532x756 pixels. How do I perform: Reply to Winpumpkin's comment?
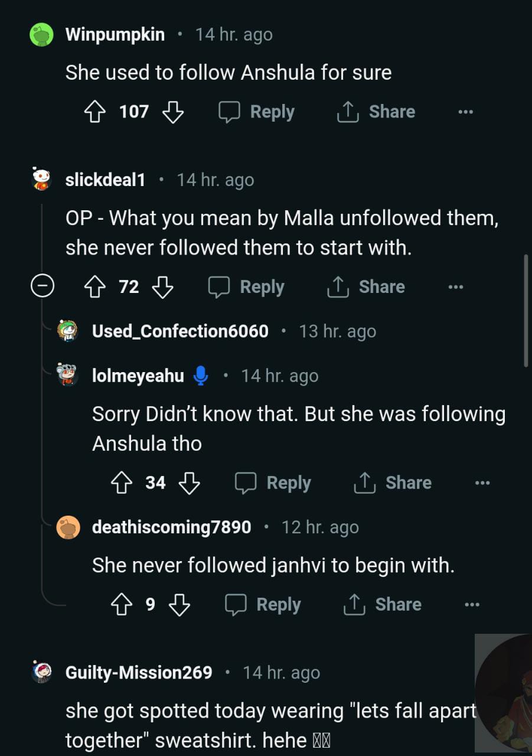point(257,112)
